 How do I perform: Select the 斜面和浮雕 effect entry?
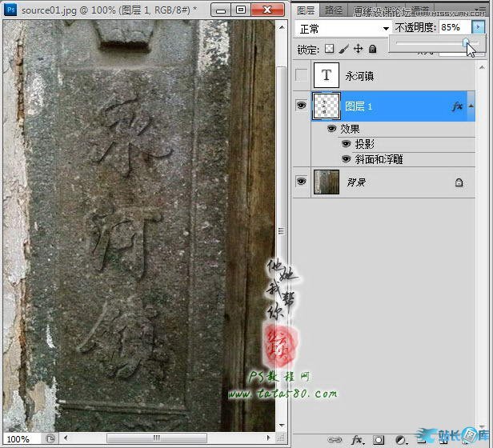tap(379, 159)
